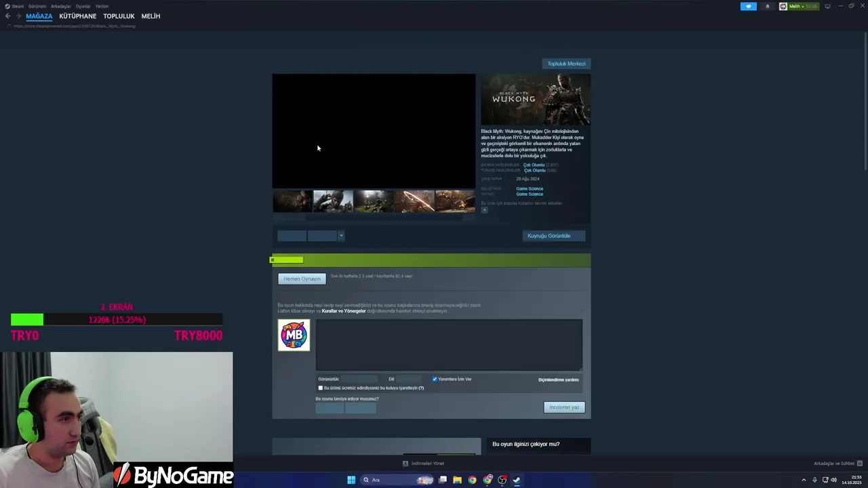The height and width of the screenshot is (488, 868).
Task: Select the fourth media thumbnail with fiery staff
Action: click(x=414, y=201)
